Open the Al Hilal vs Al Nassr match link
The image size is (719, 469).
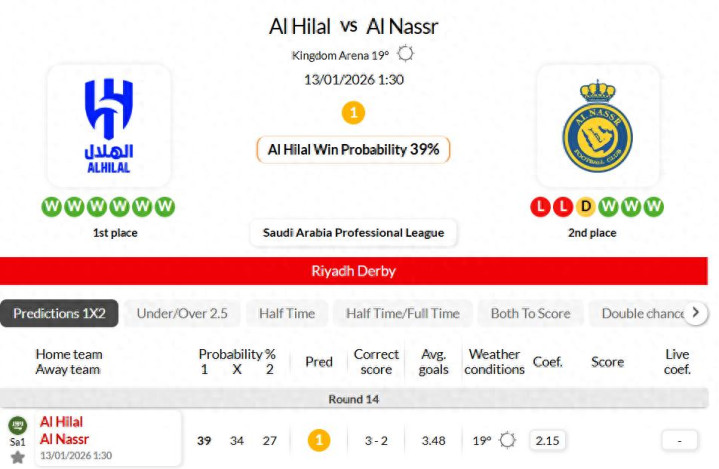[62, 430]
